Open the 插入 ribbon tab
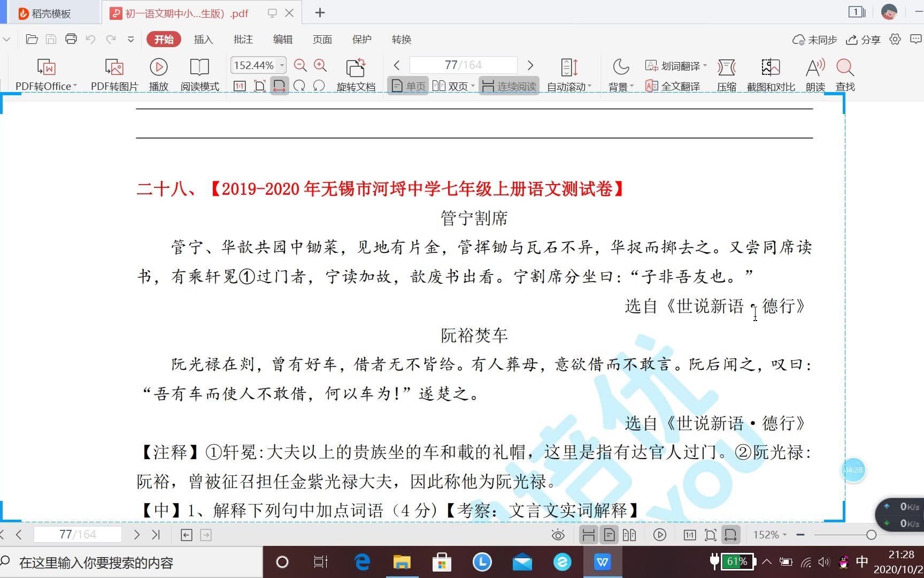 203,39
